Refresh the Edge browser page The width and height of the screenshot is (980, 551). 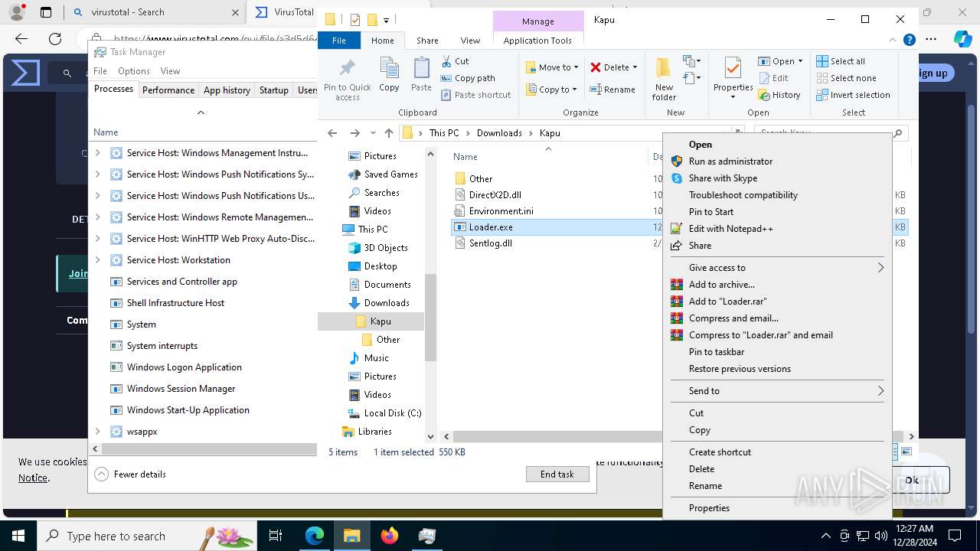(x=55, y=38)
